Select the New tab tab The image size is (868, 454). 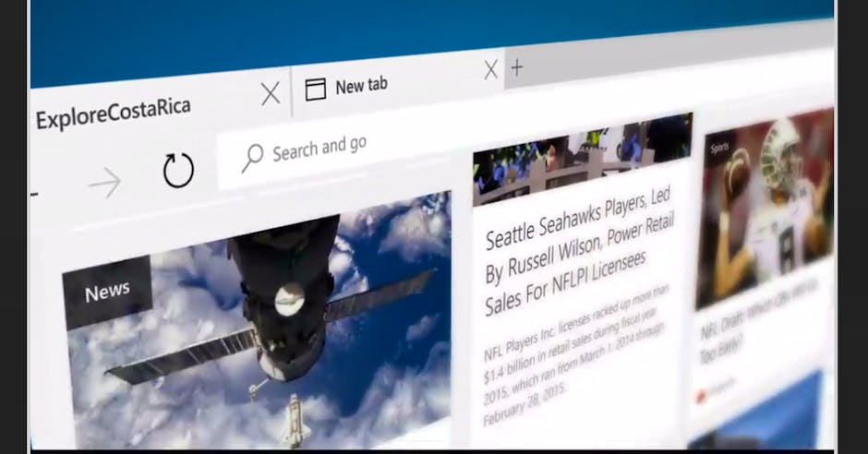point(361,86)
